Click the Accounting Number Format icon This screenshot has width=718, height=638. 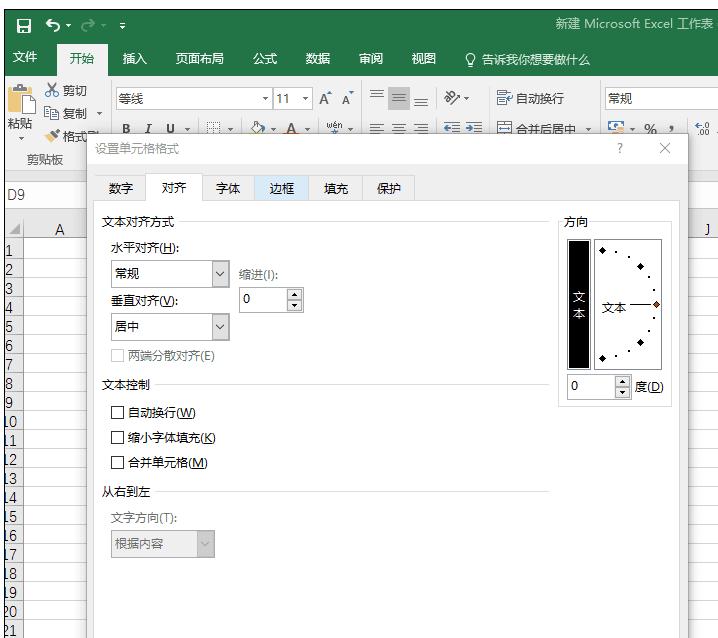(616, 127)
